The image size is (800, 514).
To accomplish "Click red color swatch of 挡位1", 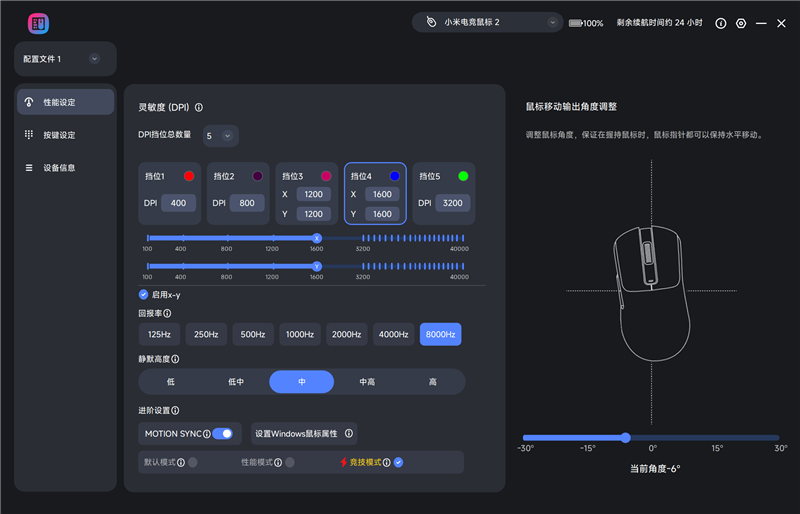I will click(189, 176).
